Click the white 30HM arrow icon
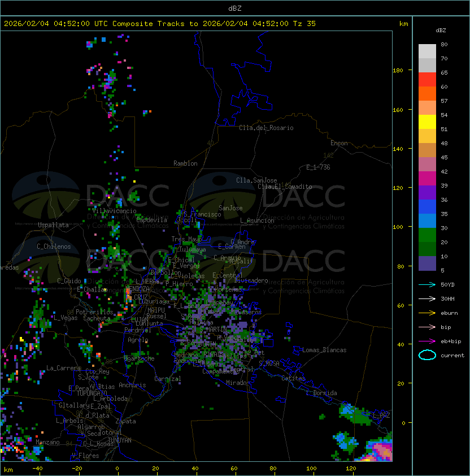 (427, 298)
